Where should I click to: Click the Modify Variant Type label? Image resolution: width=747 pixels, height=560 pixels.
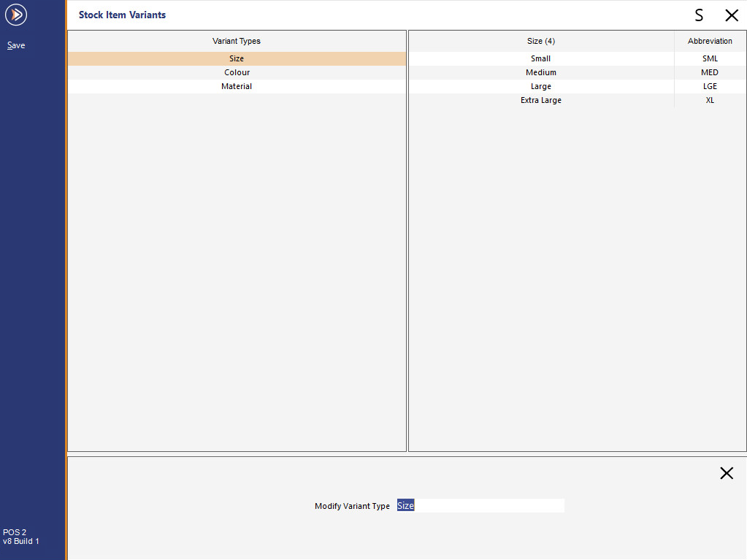tap(352, 506)
